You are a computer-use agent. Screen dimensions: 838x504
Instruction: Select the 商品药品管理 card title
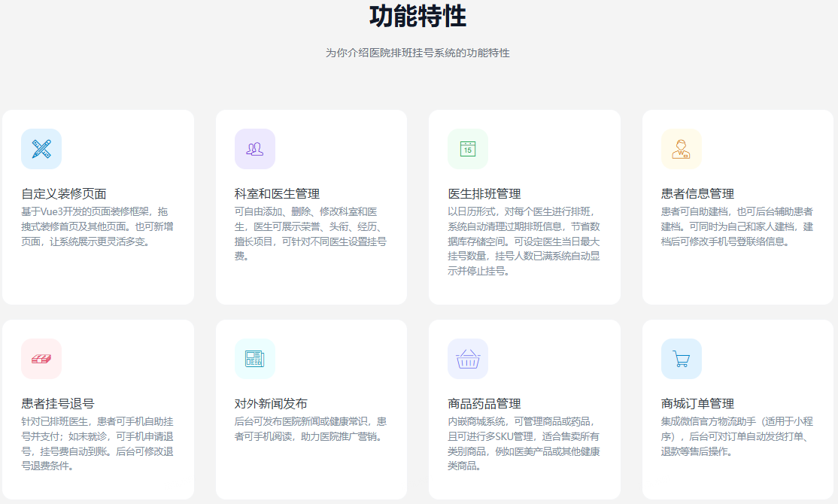pos(484,404)
